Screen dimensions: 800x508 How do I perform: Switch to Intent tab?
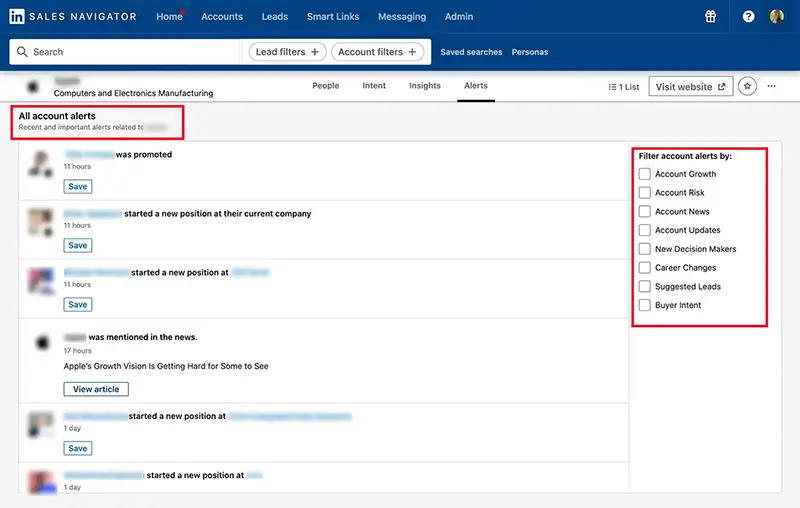[x=374, y=86]
